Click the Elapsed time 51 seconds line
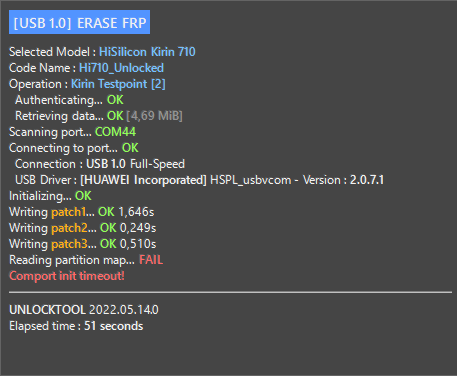 (76, 326)
